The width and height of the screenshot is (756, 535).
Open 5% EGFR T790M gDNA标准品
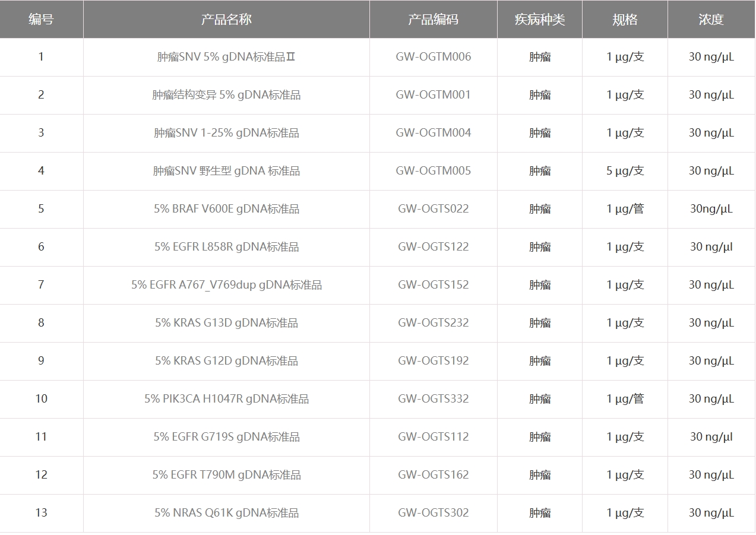click(x=226, y=475)
